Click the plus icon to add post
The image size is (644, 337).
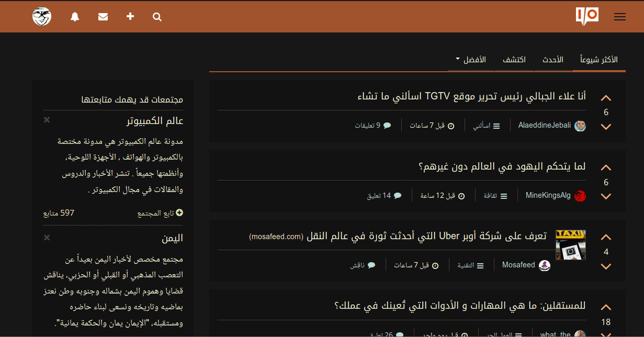130,17
